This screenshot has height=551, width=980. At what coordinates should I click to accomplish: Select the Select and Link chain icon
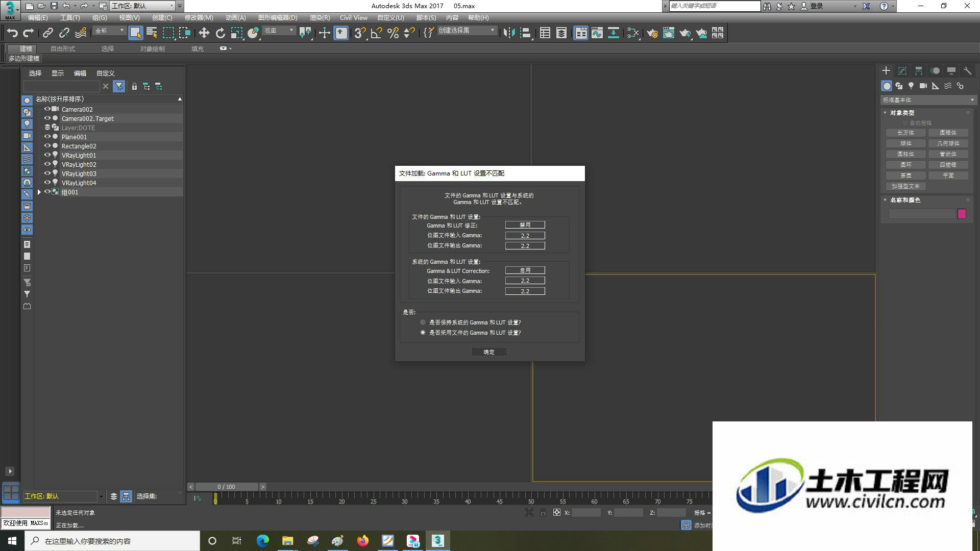tap(48, 33)
